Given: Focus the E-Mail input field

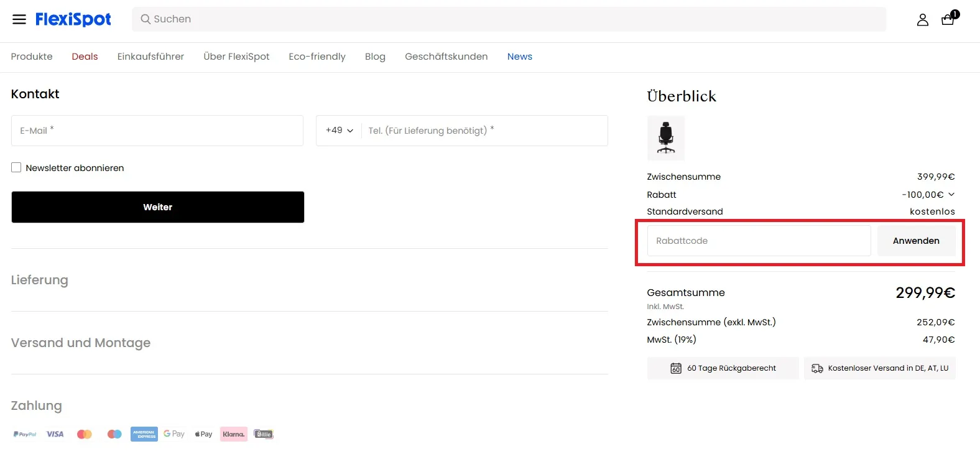Looking at the screenshot, I should tap(157, 131).
